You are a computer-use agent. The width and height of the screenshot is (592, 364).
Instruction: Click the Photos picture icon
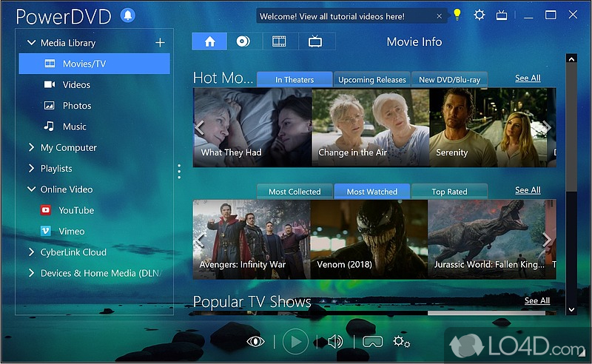click(50, 105)
